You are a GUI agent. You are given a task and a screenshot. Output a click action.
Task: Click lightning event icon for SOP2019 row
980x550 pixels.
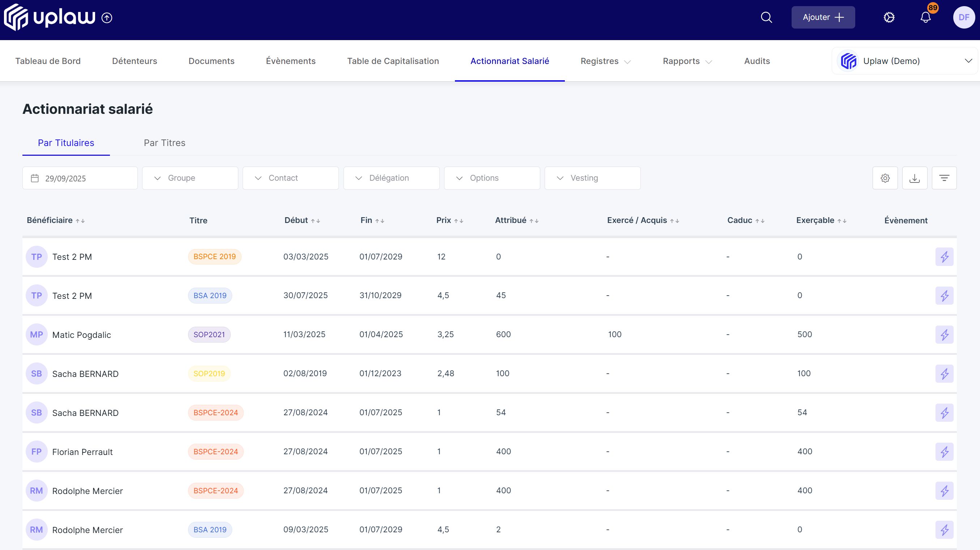[x=944, y=374]
